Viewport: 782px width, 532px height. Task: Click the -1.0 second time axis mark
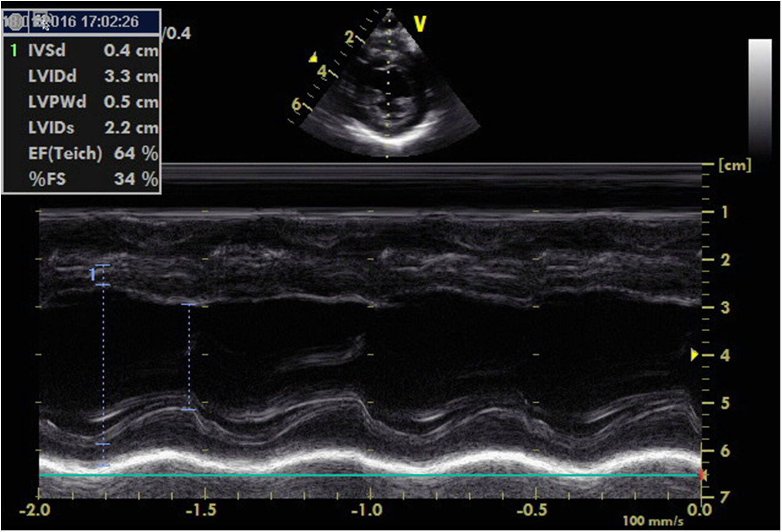(367, 510)
